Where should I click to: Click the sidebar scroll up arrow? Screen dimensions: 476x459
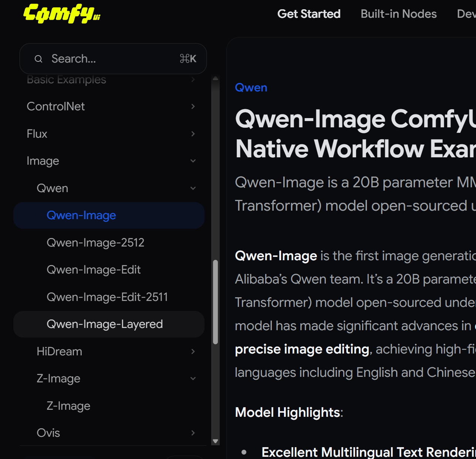(215, 78)
